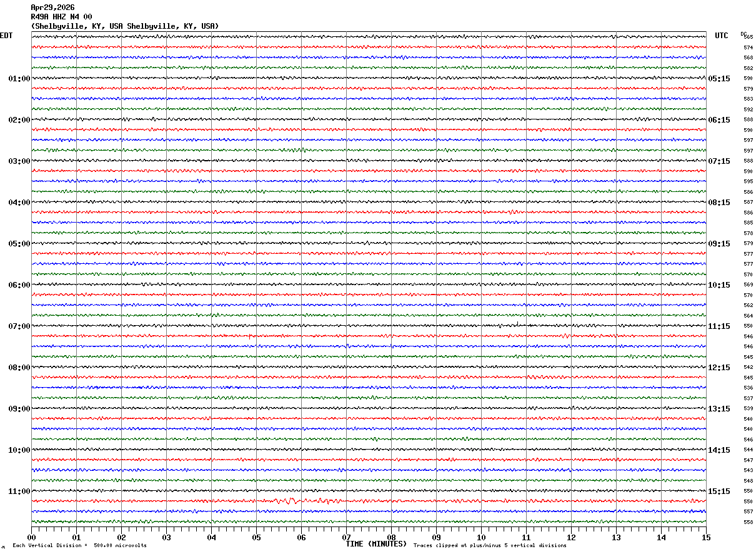Select the 04:00 EDT row label
This screenshot has width=756, height=554.
tap(19, 203)
